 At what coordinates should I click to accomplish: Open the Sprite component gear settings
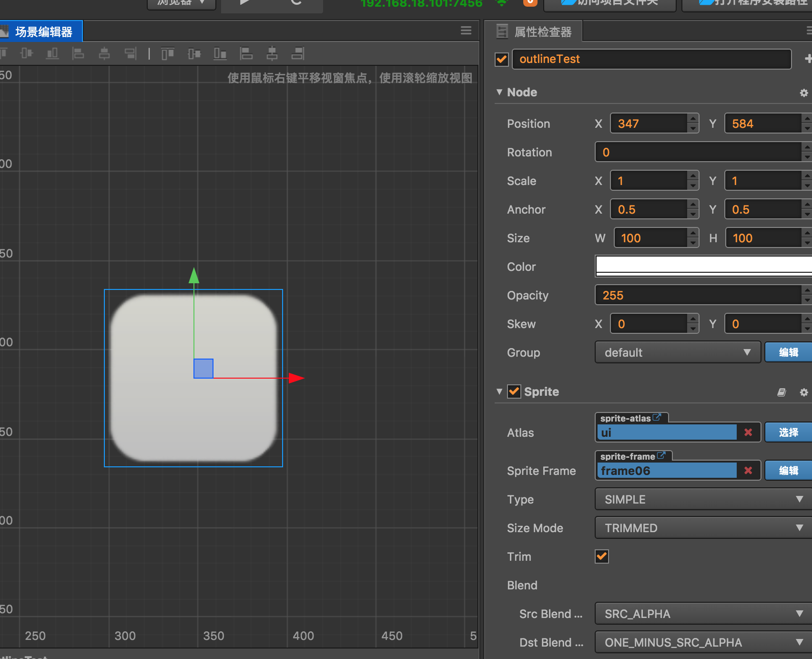(x=803, y=392)
